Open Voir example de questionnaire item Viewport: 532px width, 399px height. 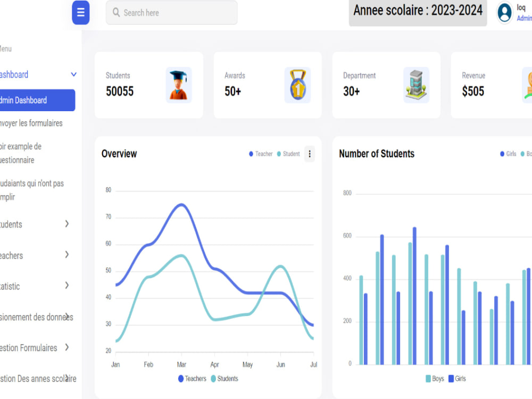pyautogui.click(x=21, y=153)
